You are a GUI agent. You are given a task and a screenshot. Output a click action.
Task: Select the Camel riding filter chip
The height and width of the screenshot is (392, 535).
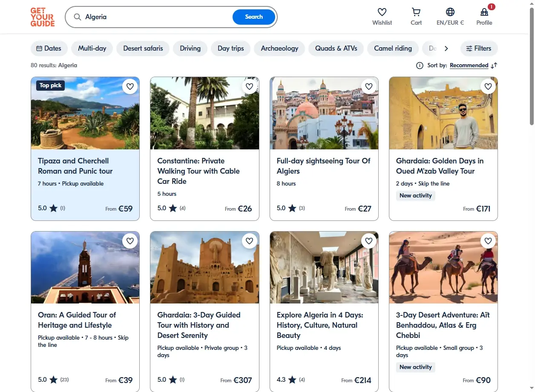point(393,48)
